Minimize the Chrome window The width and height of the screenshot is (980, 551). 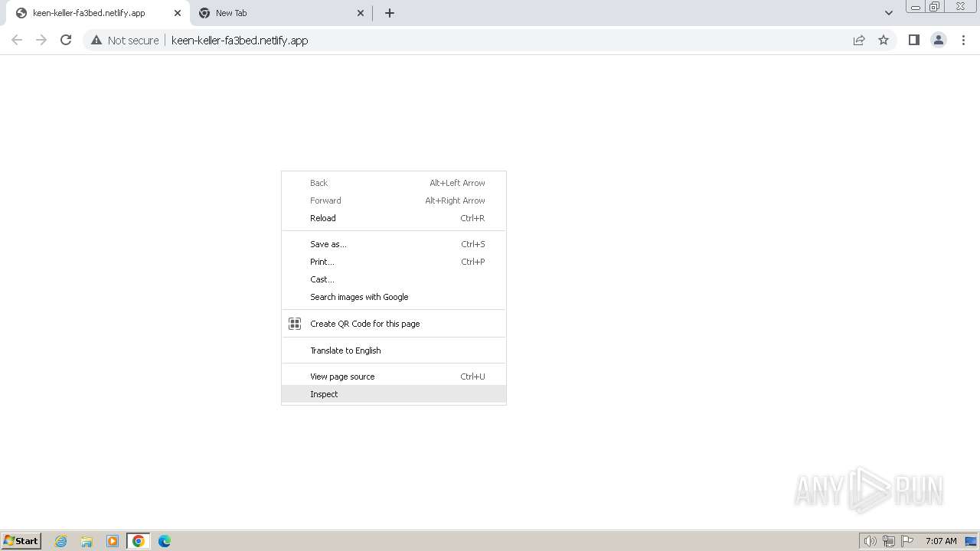coord(915,7)
